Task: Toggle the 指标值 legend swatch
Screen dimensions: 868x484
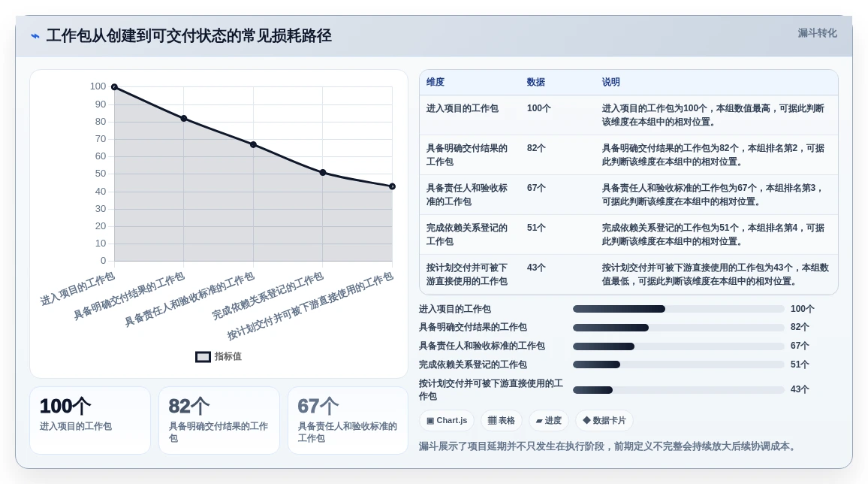Action: (x=203, y=357)
